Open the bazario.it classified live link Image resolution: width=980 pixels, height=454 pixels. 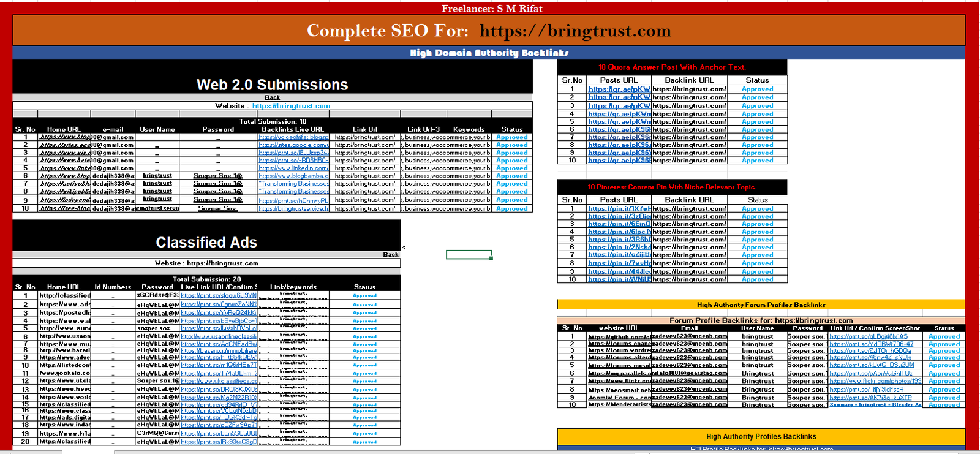click(219, 350)
